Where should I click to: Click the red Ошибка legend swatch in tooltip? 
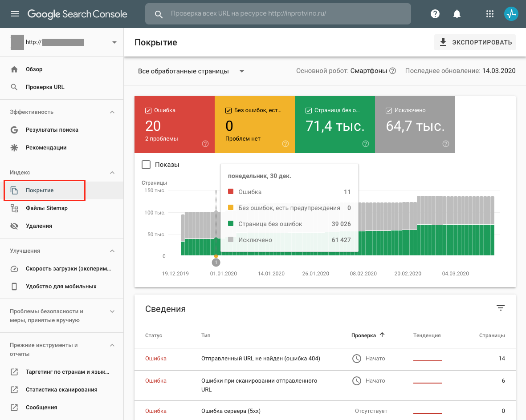[230, 191]
